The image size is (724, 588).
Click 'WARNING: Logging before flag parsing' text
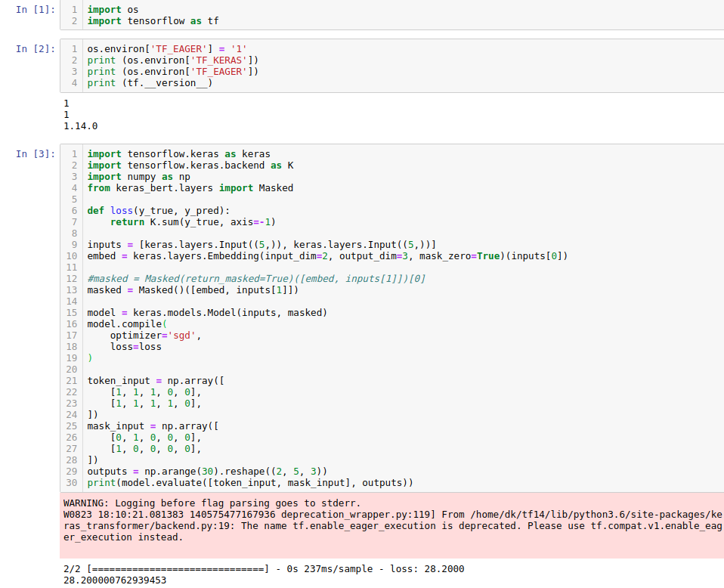[212, 503]
